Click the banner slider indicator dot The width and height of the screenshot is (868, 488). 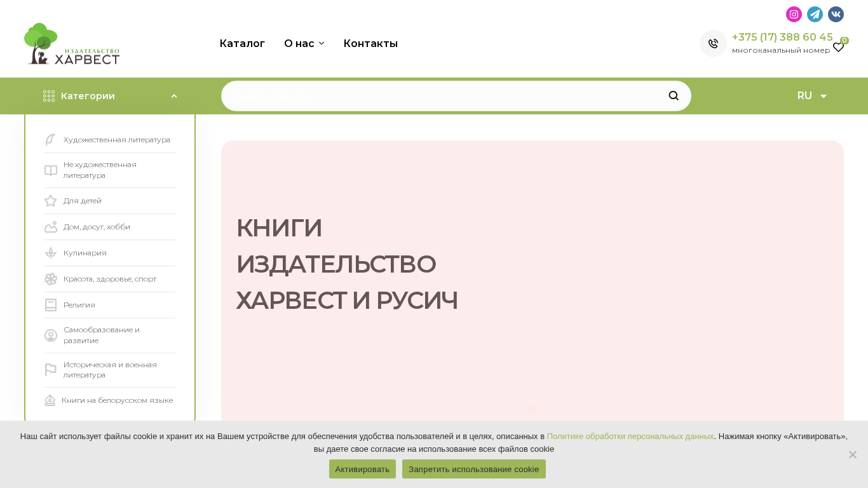(x=532, y=409)
